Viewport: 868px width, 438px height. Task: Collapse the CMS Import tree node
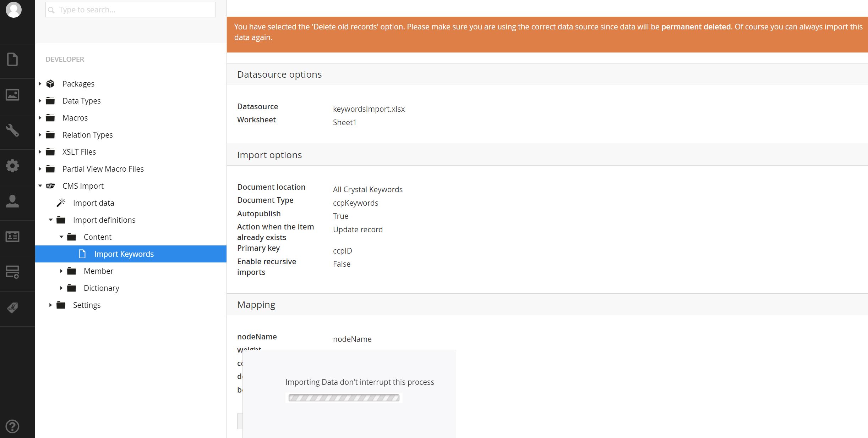tap(40, 186)
